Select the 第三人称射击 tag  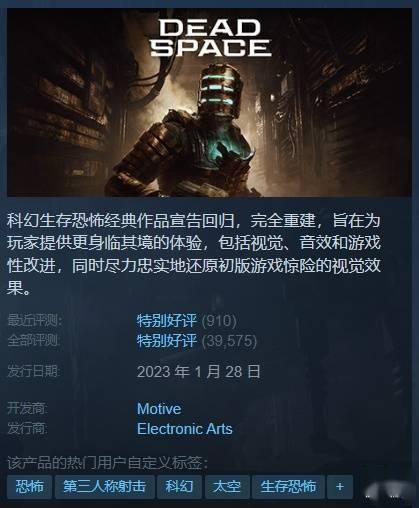pos(105,487)
